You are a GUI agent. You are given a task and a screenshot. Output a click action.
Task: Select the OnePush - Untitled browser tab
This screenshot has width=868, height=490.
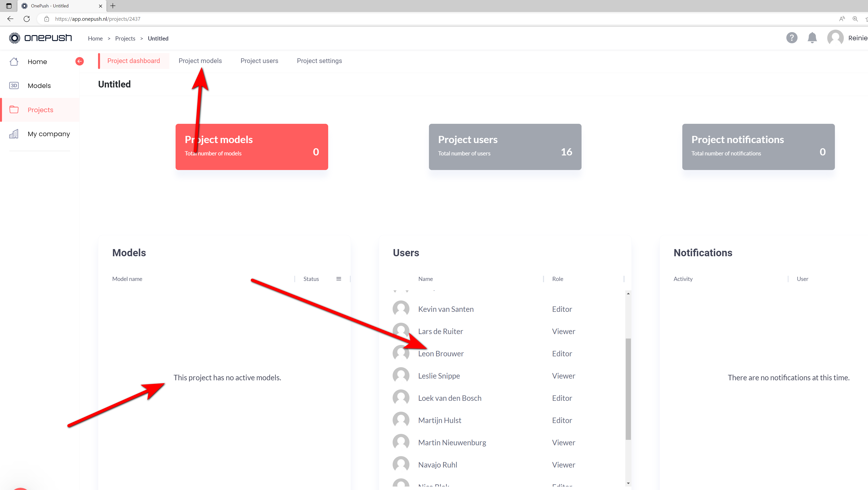tap(62, 6)
